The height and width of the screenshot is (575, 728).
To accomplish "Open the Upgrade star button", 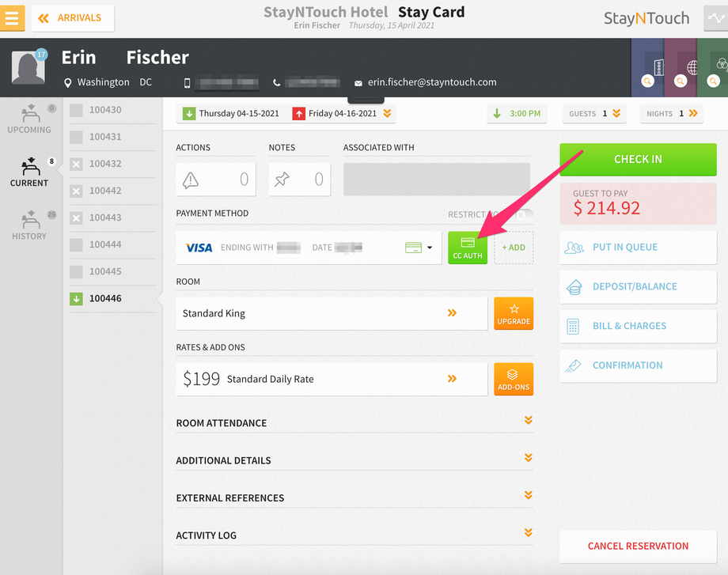I will pyautogui.click(x=514, y=314).
